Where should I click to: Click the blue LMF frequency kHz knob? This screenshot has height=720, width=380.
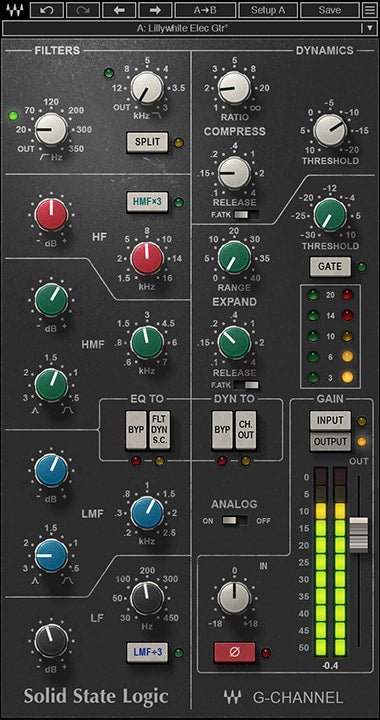click(147, 512)
